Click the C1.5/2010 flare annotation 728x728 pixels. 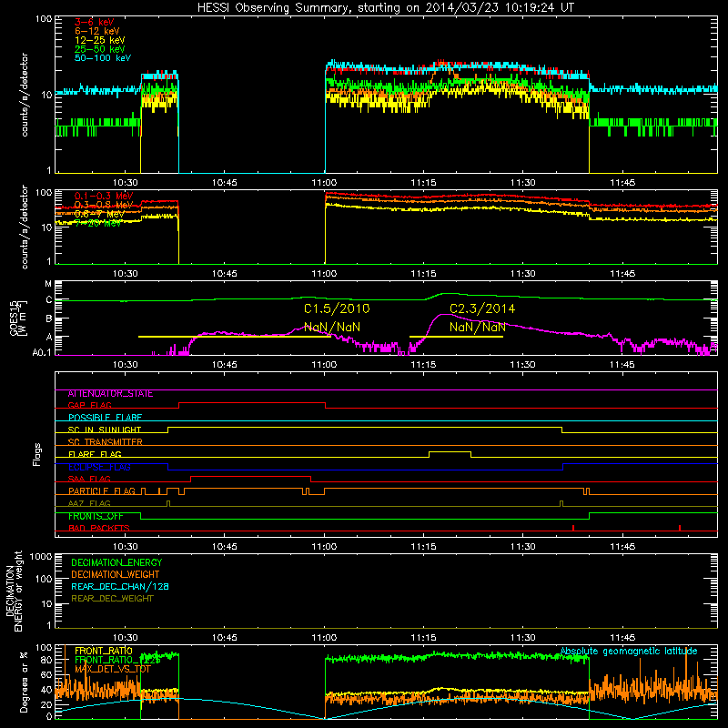[337, 308]
